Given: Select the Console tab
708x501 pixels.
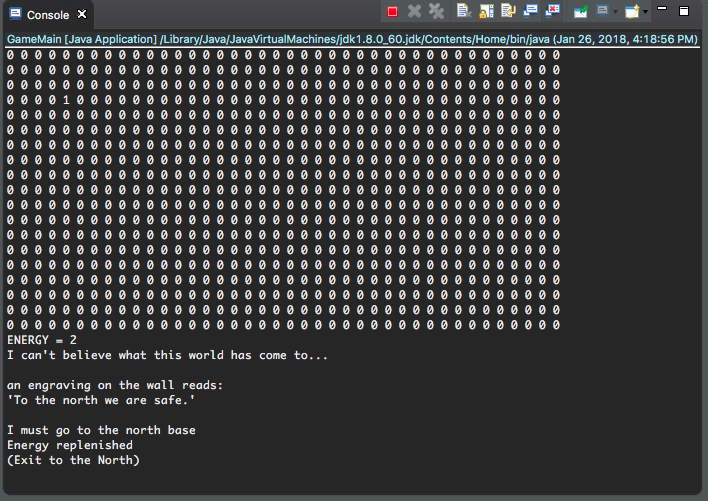Looking at the screenshot, I should click(x=46, y=15).
